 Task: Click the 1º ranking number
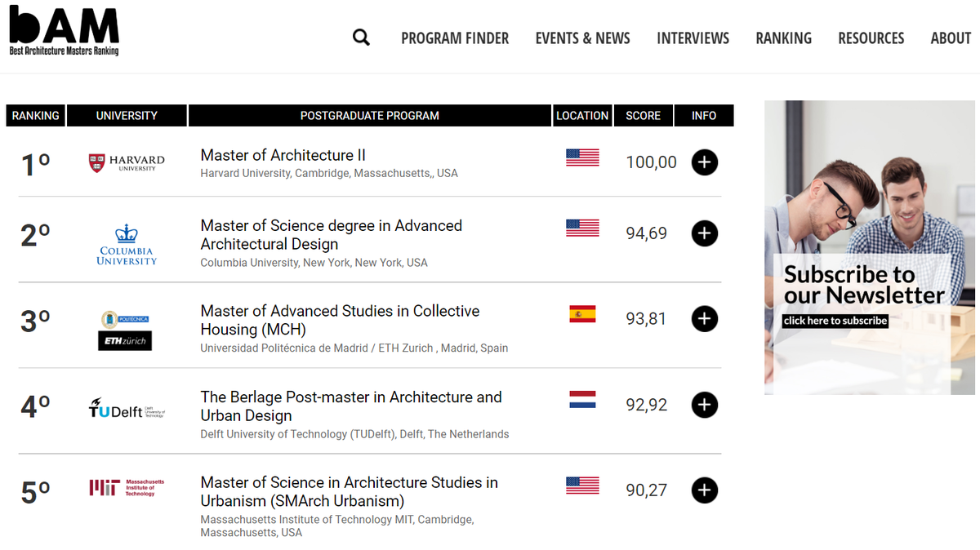click(x=35, y=165)
